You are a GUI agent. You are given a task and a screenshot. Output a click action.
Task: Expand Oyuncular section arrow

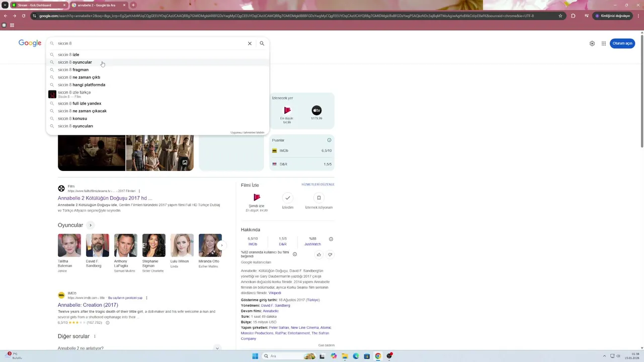[x=91, y=225]
